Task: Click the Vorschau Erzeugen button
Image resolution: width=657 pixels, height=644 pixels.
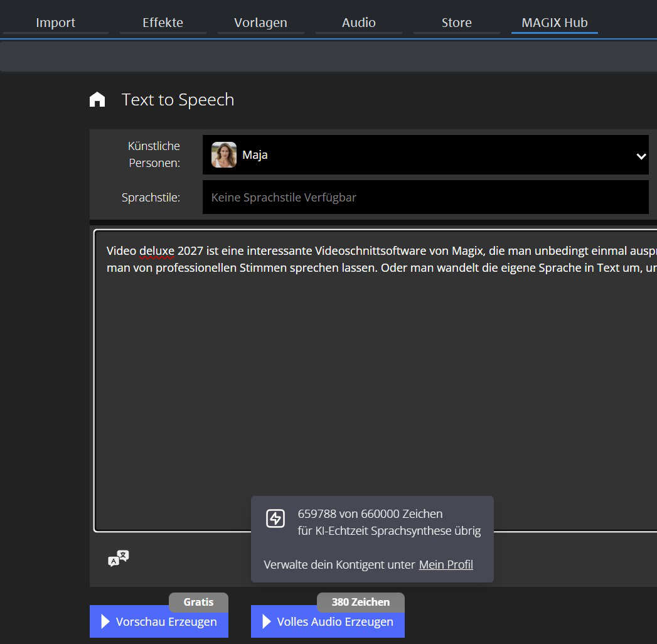Action: [x=159, y=621]
